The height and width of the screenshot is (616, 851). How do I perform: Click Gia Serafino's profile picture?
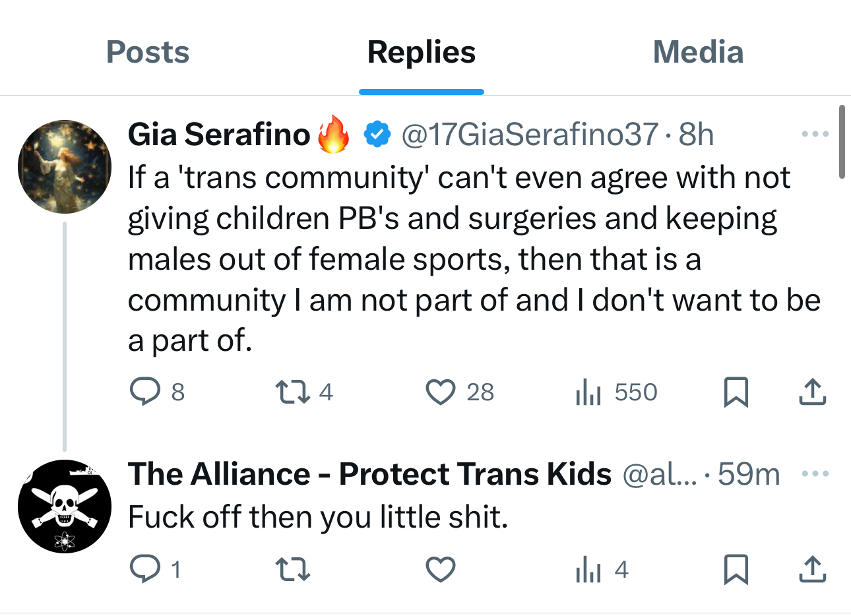[x=65, y=167]
